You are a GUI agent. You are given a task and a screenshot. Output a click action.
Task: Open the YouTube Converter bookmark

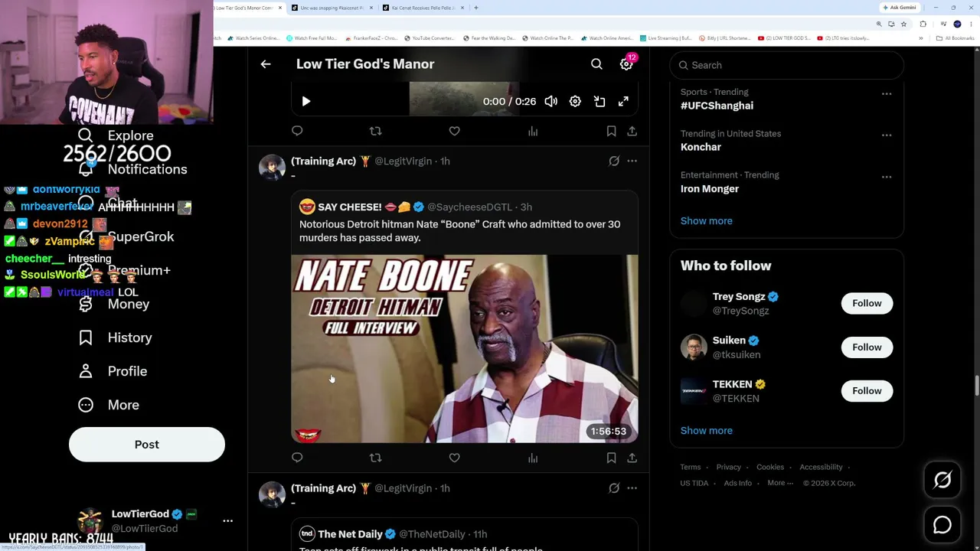pyautogui.click(x=429, y=37)
